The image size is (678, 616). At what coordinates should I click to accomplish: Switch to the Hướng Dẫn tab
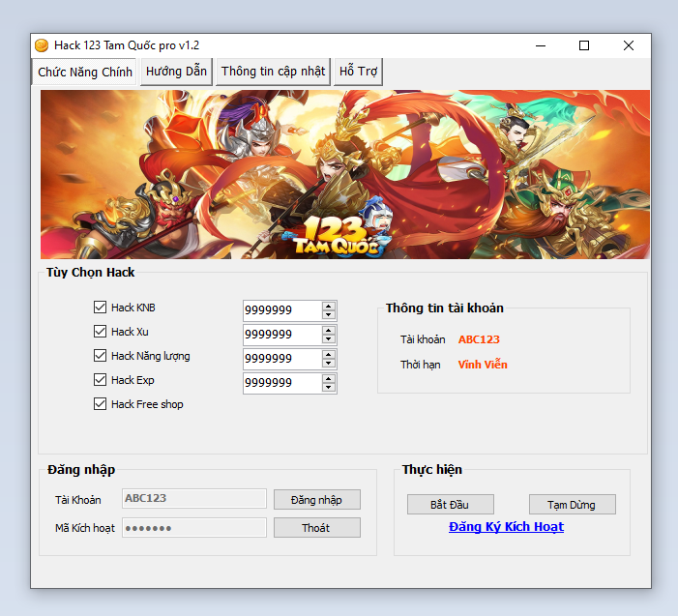(x=175, y=72)
